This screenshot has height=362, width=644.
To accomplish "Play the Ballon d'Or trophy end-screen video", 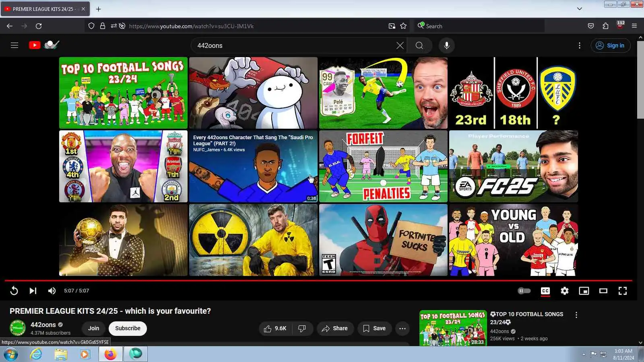I will [123, 240].
